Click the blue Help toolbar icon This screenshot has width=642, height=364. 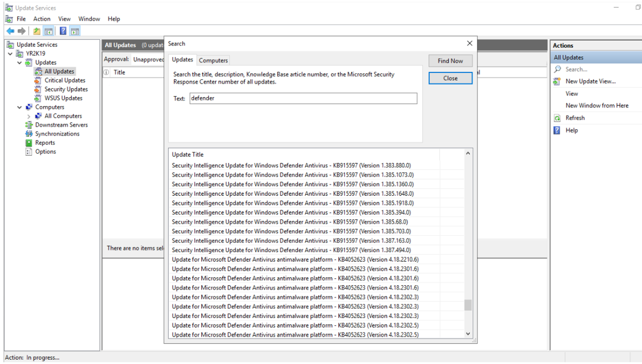pyautogui.click(x=63, y=31)
